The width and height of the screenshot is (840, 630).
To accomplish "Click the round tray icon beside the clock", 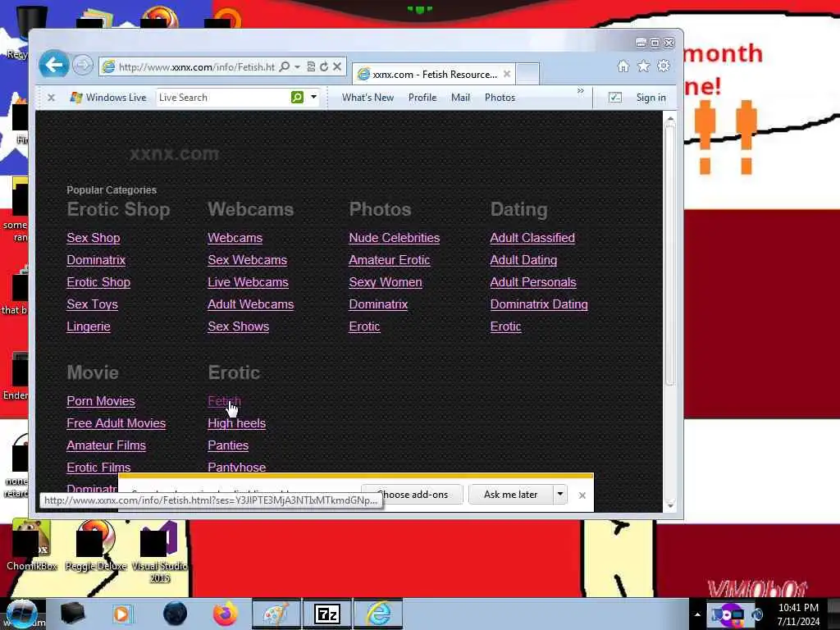I will click(x=757, y=614).
